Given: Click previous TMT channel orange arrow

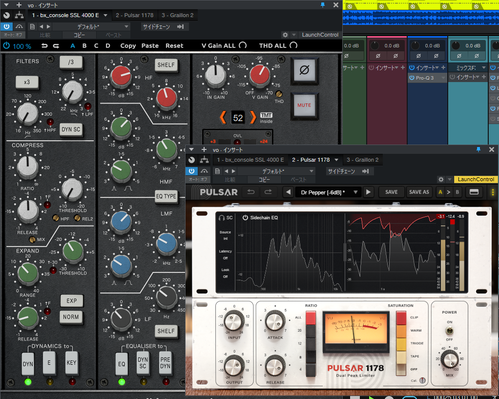Looking at the screenshot, I should click(223, 117).
